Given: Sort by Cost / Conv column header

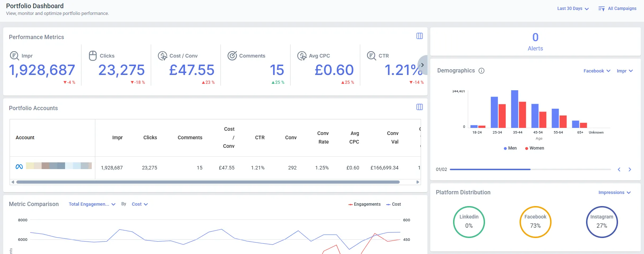Looking at the screenshot, I should tap(229, 137).
